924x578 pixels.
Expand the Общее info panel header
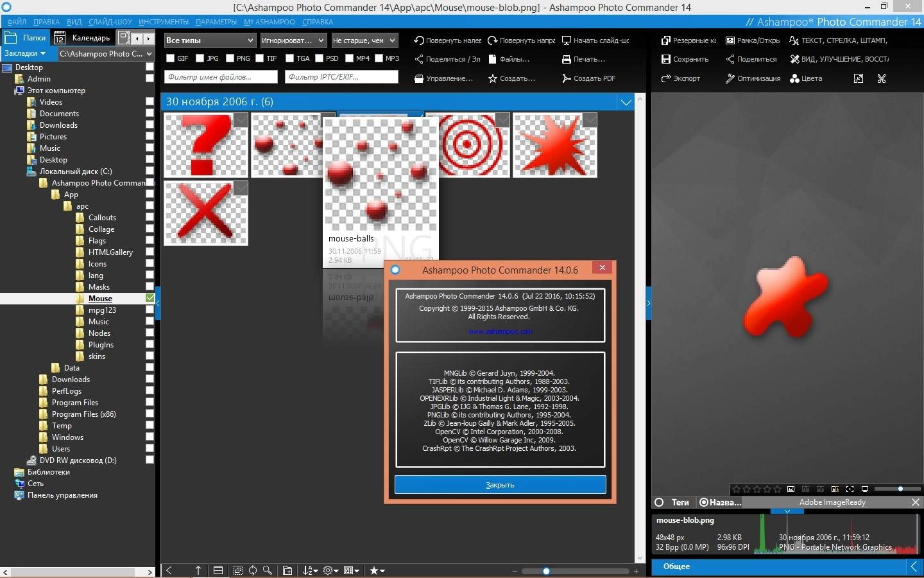787,566
